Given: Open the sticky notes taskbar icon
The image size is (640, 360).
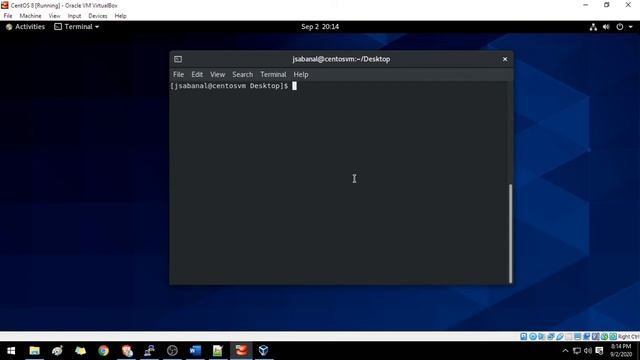Looking at the screenshot, I should [80, 351].
